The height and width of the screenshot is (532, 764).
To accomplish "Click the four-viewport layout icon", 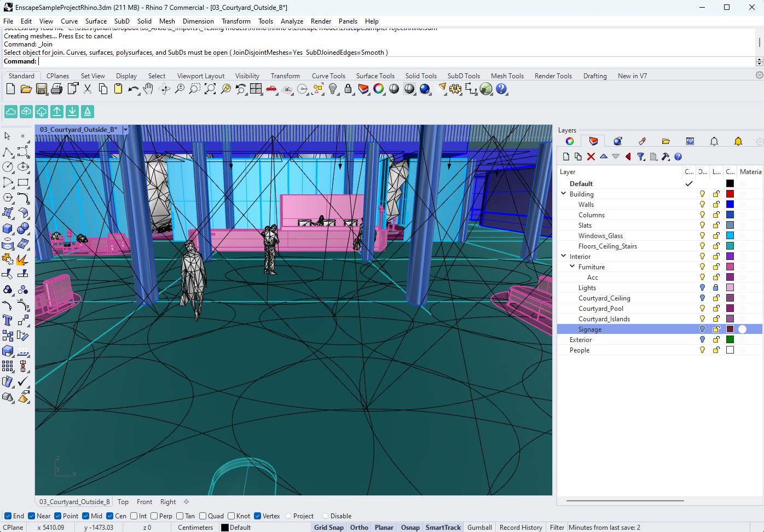I will click(x=256, y=89).
